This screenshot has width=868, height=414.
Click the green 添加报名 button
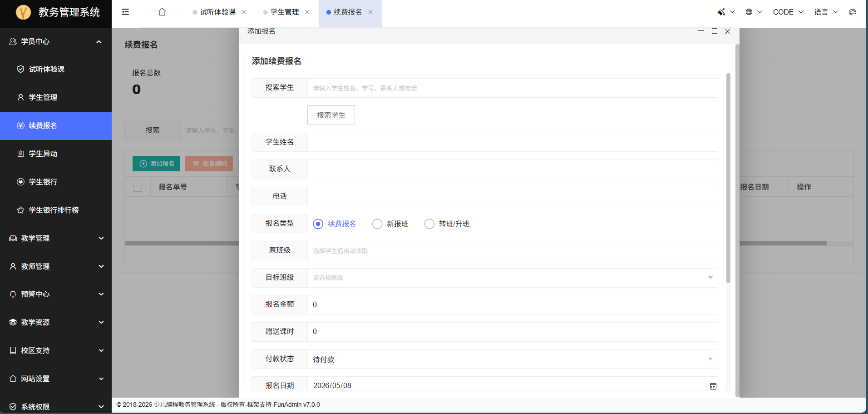(157, 164)
